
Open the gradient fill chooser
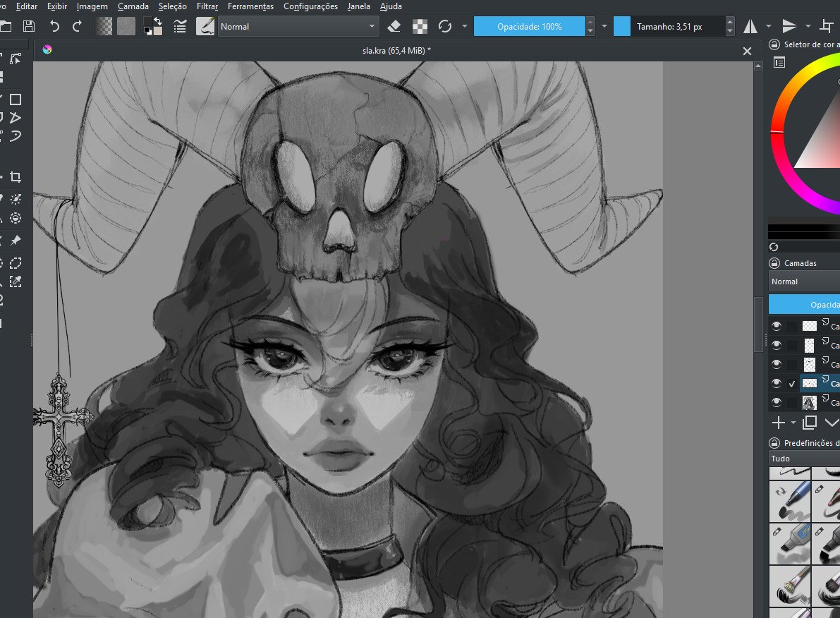coord(104,26)
